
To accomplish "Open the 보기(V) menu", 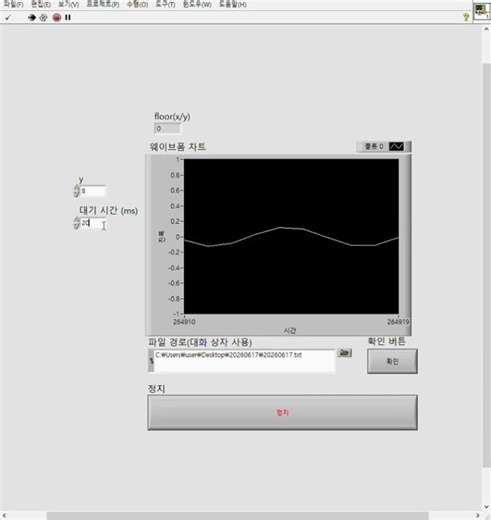I will 69,4.
